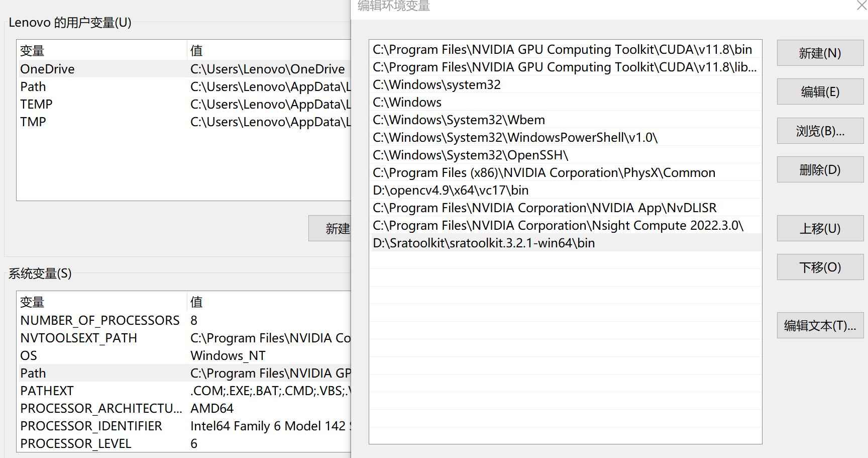Close the 编辑环境变量 dialog
Viewport: 868px width, 458px height.
[x=861, y=6]
